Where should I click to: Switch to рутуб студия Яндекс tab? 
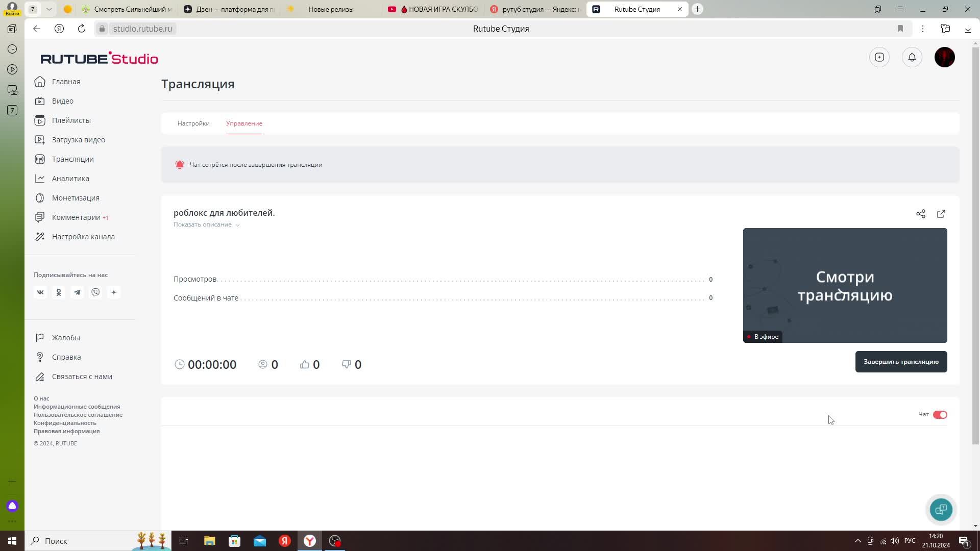point(535,9)
